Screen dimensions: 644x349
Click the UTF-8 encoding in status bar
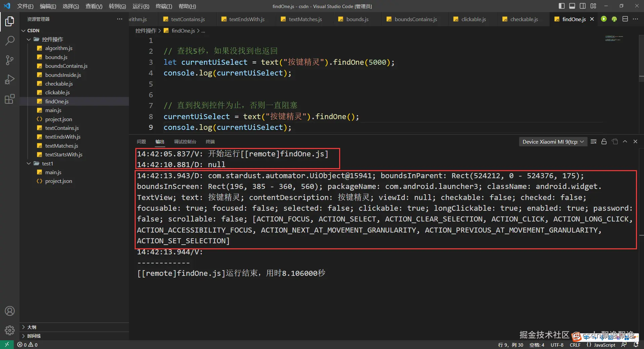(557, 345)
